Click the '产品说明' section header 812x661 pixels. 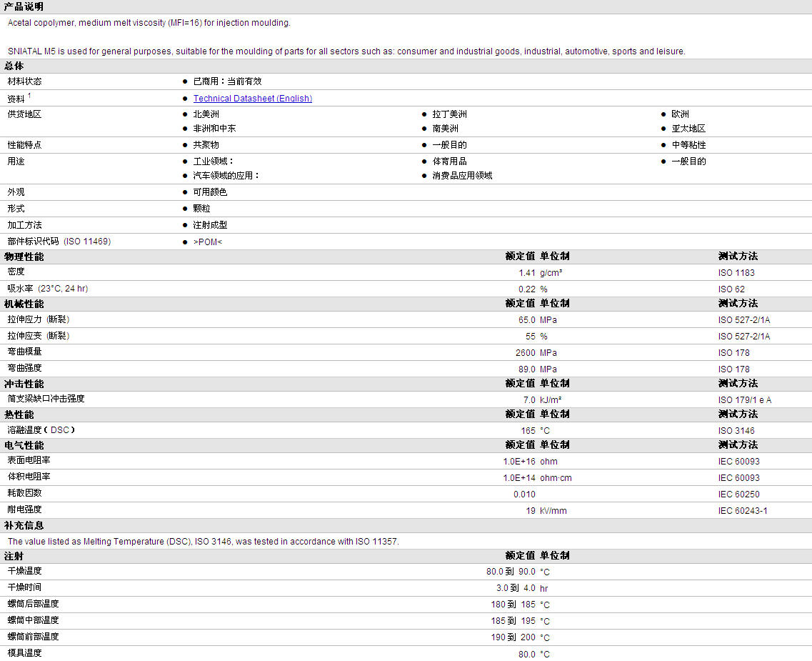pyautogui.click(x=24, y=6)
